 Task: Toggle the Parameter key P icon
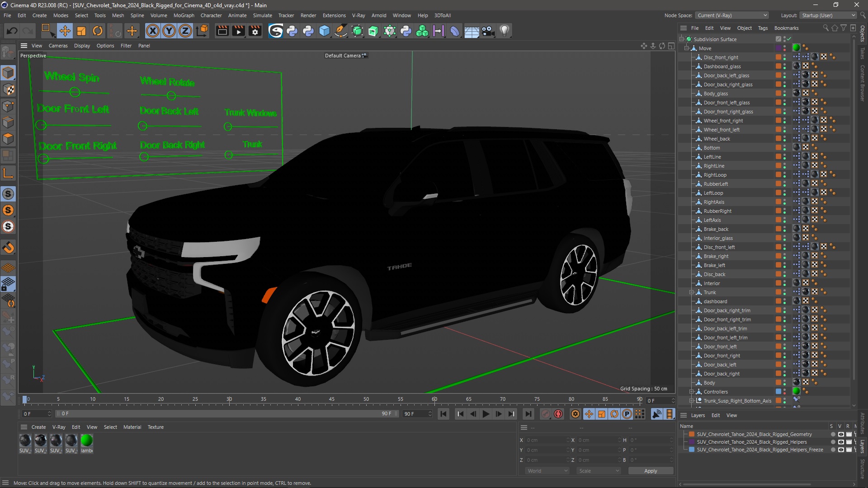627,414
